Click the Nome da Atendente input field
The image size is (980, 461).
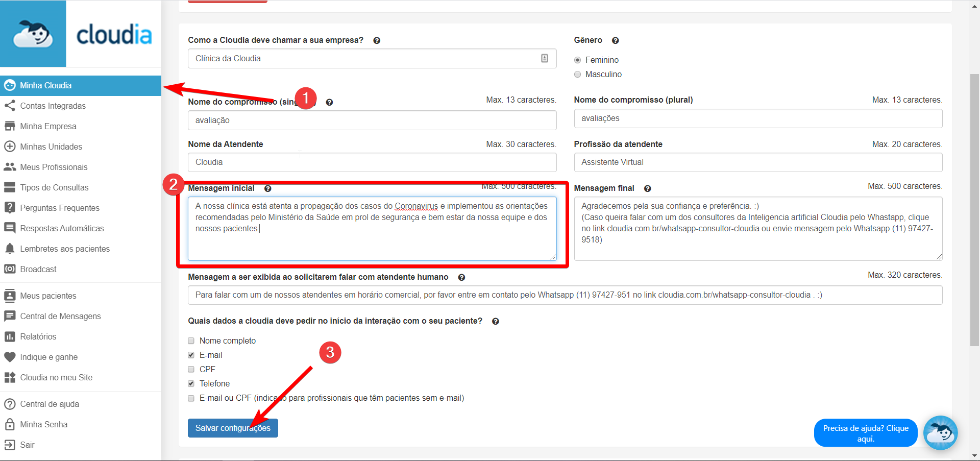[x=372, y=162]
